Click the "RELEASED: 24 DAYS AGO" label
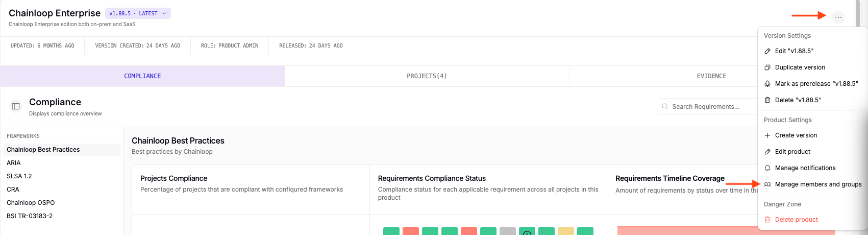Viewport: 868px width, 235px height. [311, 46]
